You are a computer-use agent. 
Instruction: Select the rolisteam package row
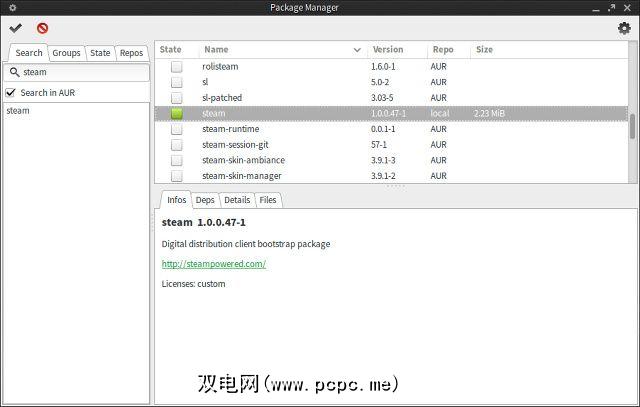coord(391,67)
